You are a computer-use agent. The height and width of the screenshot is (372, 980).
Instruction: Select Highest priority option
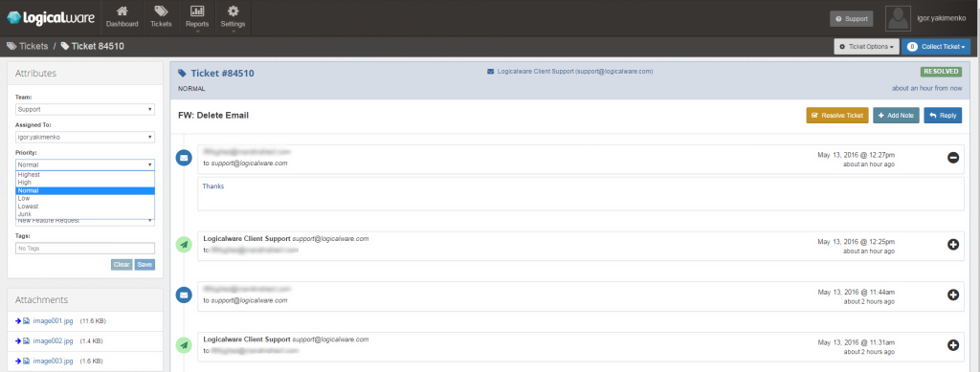click(85, 175)
